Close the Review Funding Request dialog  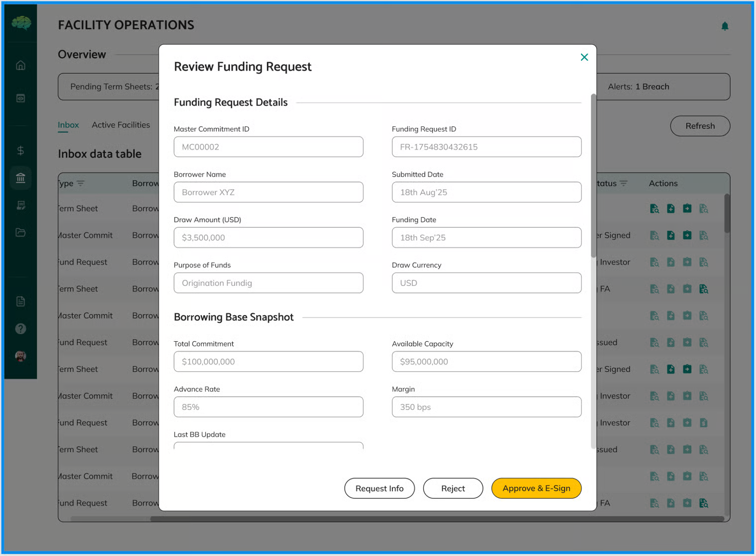click(x=584, y=57)
